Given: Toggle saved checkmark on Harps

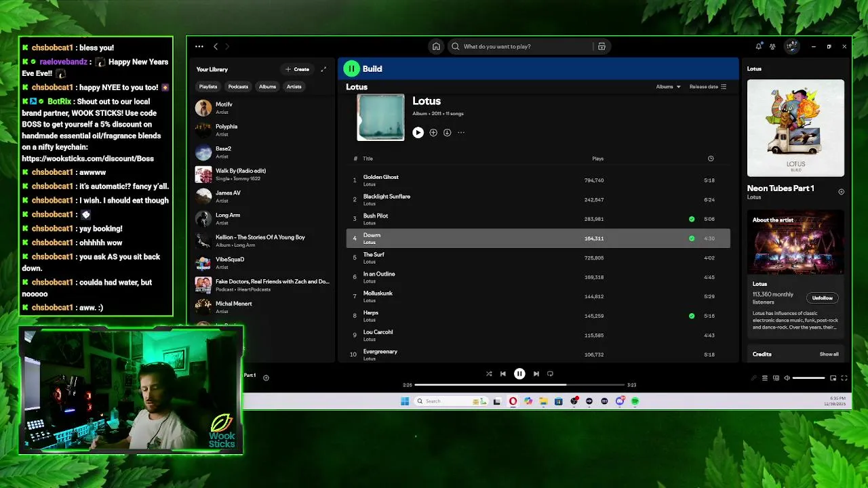Looking at the screenshot, I should [x=692, y=316].
